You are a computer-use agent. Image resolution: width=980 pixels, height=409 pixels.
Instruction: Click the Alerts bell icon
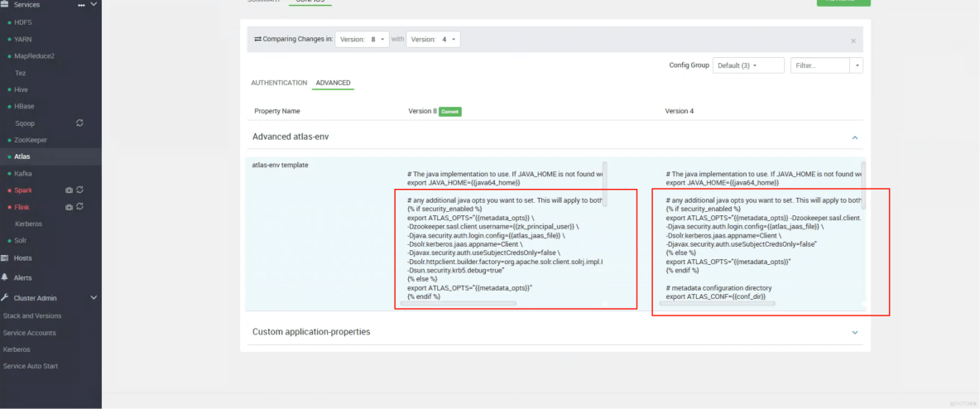click(x=4, y=277)
